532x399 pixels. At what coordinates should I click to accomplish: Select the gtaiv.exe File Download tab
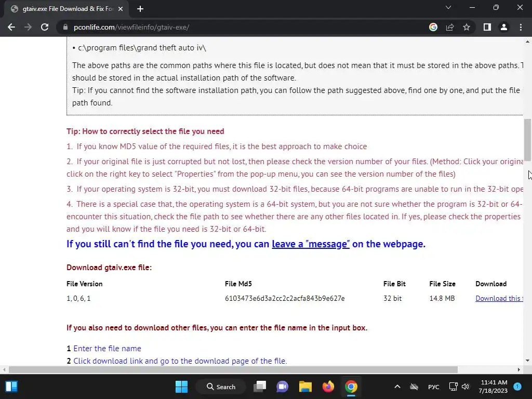[x=66, y=9]
